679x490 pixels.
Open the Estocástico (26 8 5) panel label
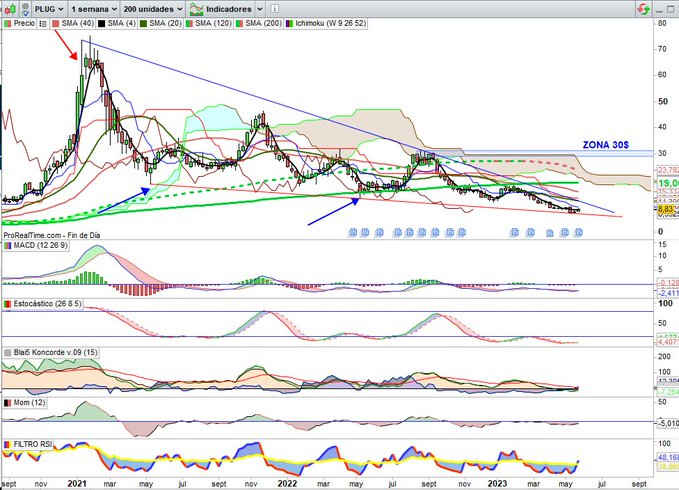click(x=47, y=303)
